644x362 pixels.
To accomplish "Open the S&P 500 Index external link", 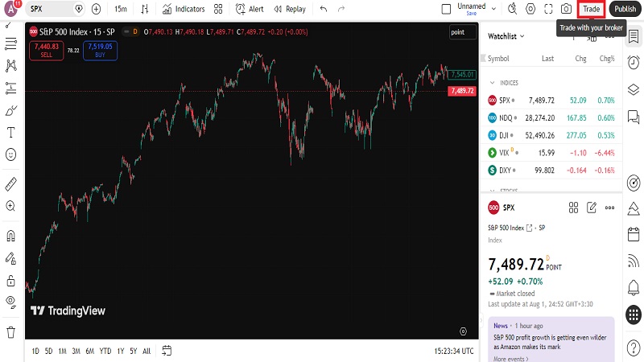I will tap(529, 228).
